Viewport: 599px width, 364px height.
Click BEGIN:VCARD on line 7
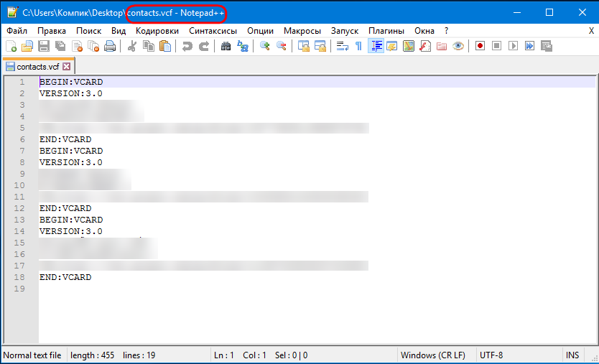71,151
